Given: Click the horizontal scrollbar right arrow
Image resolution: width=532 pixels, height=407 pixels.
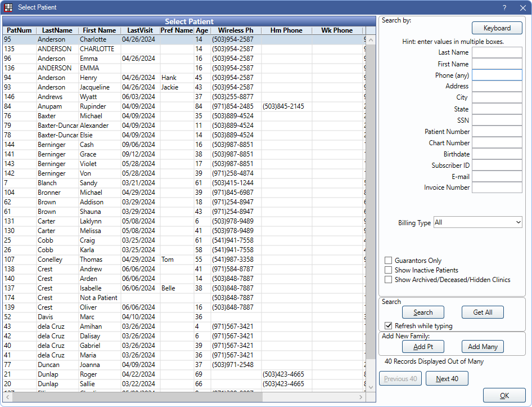Looking at the screenshot, I should point(360,397).
